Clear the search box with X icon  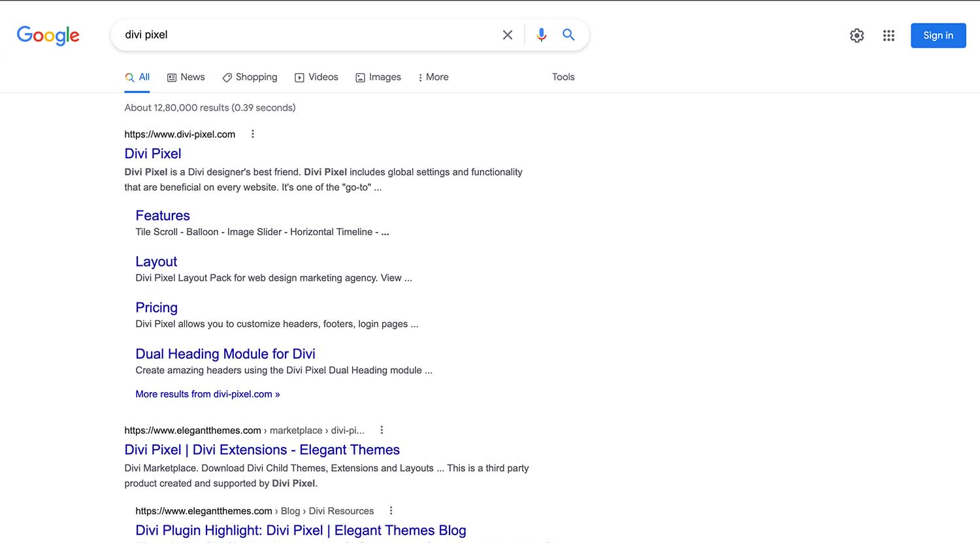coord(508,35)
